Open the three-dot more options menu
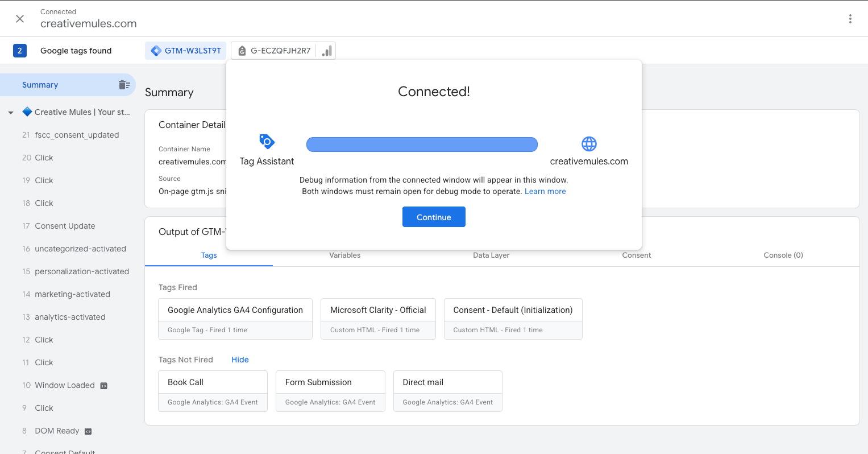This screenshot has width=868, height=454. pos(850,19)
